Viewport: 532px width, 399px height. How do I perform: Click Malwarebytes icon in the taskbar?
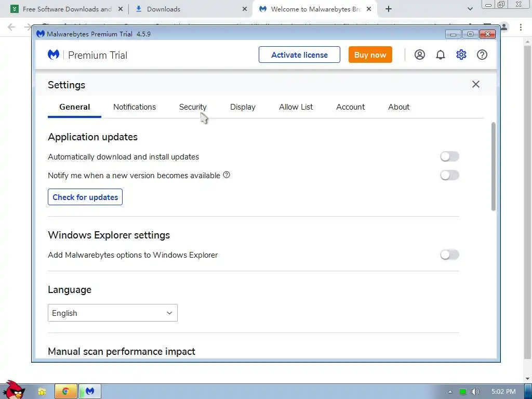[x=90, y=391]
